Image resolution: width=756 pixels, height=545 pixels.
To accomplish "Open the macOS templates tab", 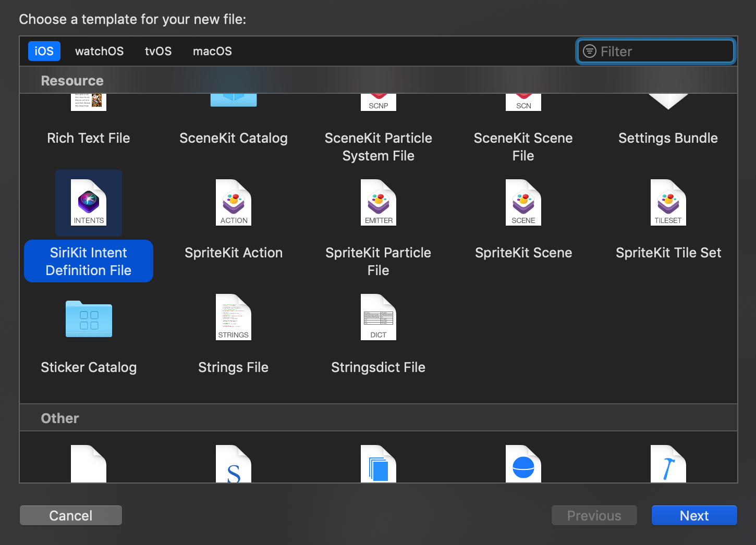I will click(x=212, y=51).
